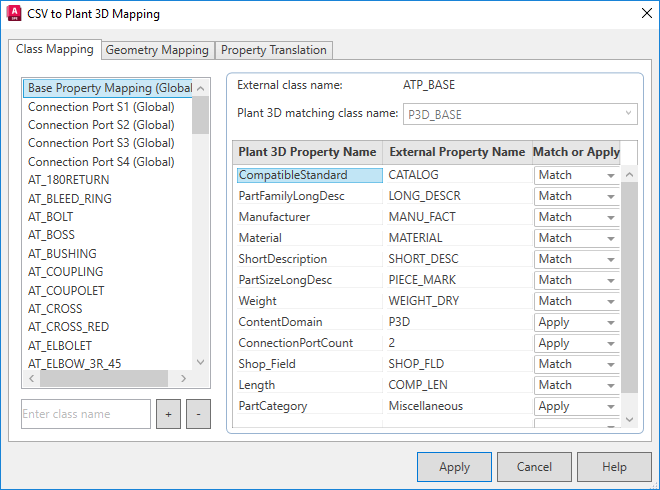Viewport: 660px width, 490px height.
Task: Open Match dropdown for Weight row
Action: click(577, 301)
